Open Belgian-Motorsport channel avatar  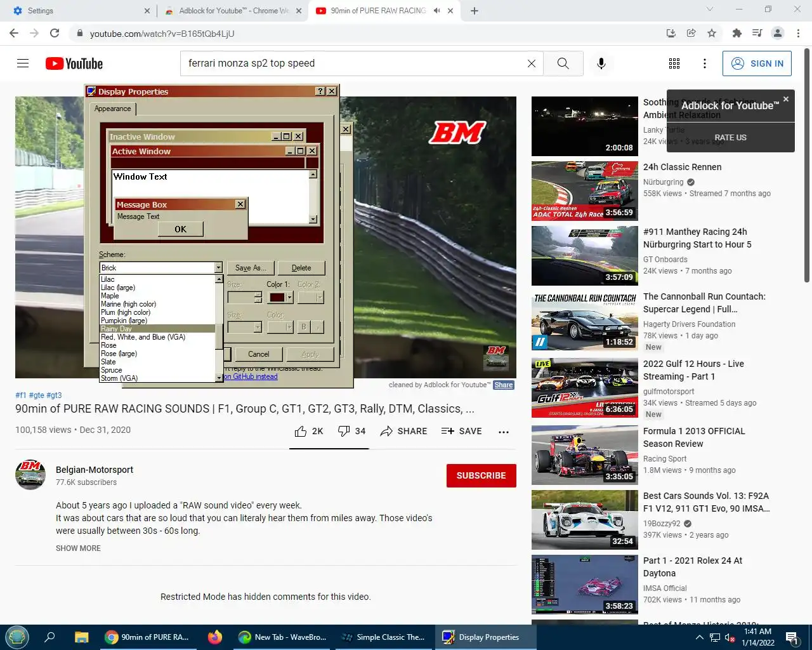tap(30, 475)
